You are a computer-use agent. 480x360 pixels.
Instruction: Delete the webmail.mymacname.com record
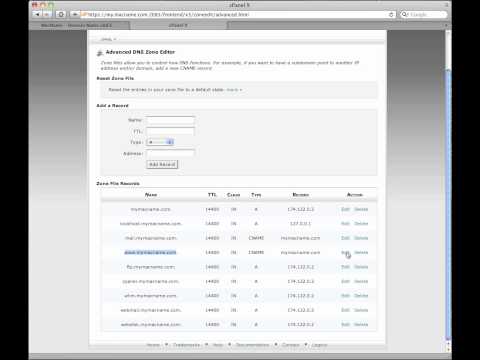coord(361,310)
